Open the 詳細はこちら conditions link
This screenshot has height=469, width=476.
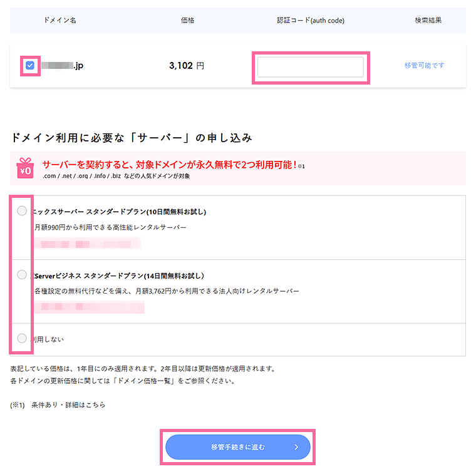pyautogui.click(x=85, y=405)
